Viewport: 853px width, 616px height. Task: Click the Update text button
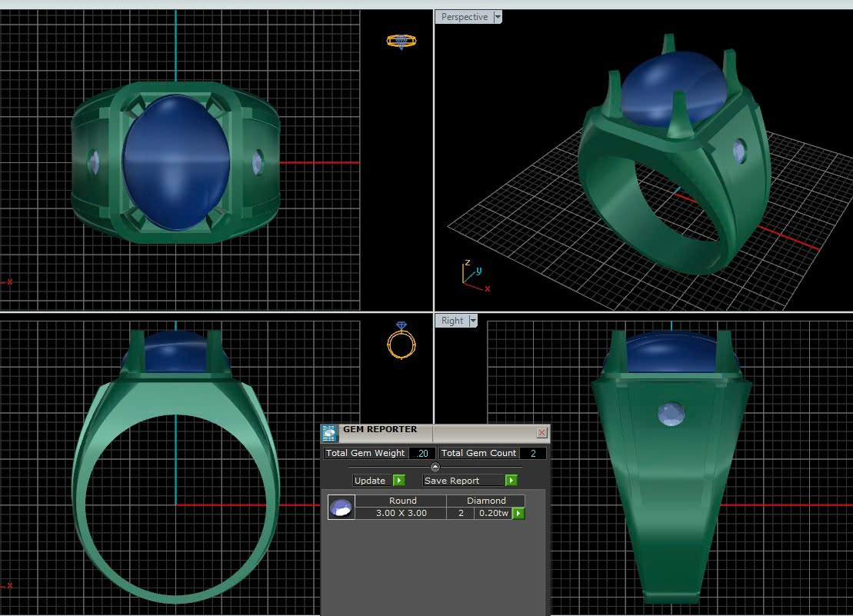pyautogui.click(x=370, y=481)
